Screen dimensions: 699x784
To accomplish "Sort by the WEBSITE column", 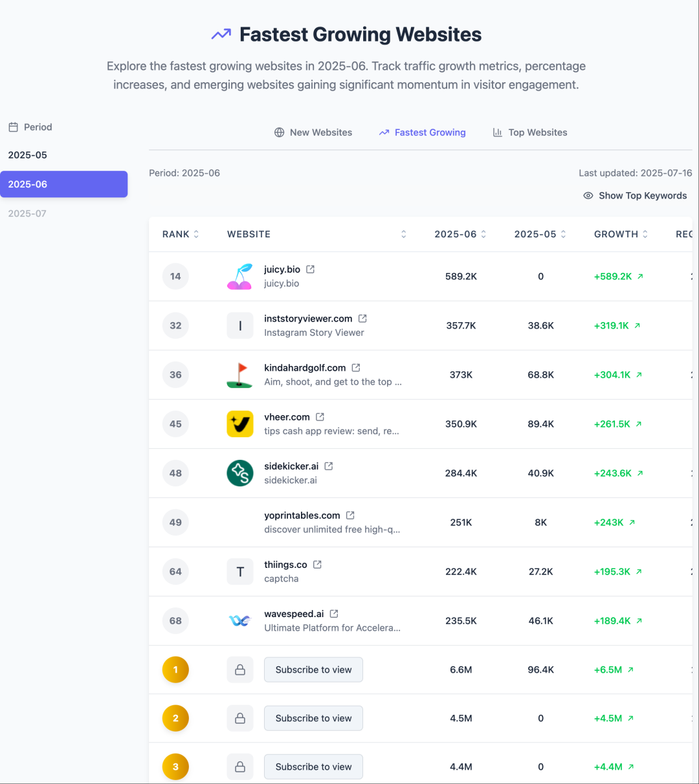I will 316,234.
